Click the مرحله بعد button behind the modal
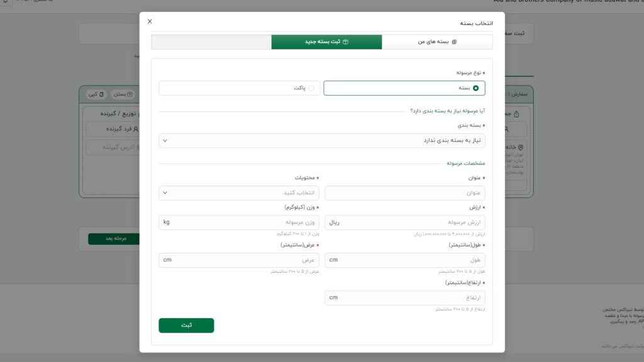This screenshot has height=362, width=644. point(113,240)
